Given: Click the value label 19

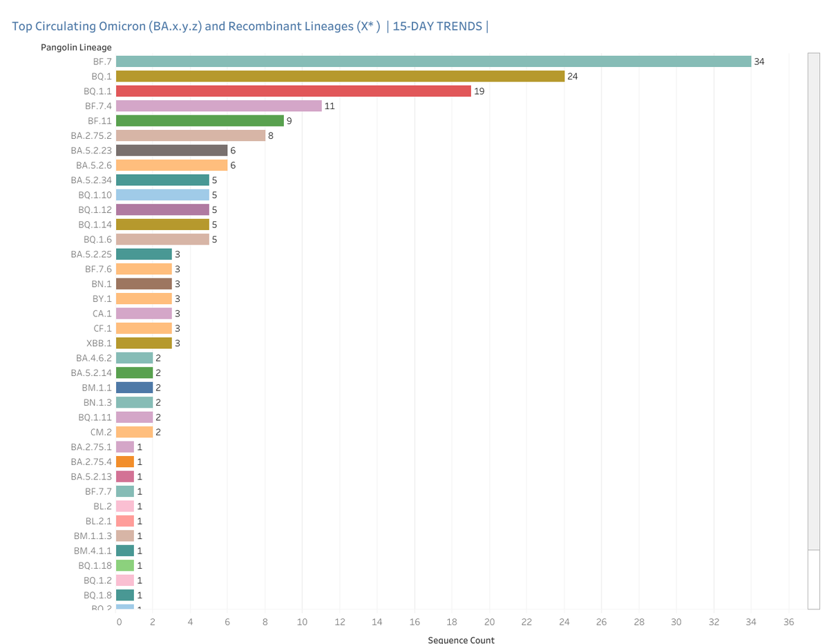Looking at the screenshot, I should point(479,91).
